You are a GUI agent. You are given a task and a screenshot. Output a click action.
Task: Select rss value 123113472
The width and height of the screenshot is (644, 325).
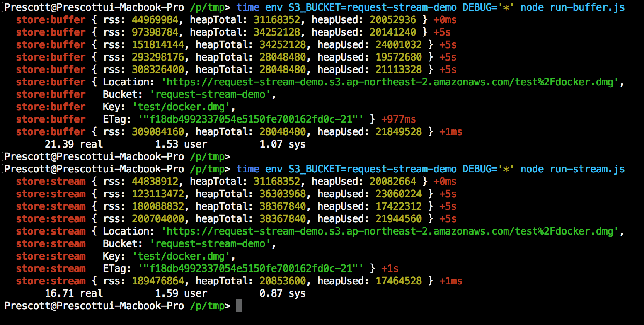pyautogui.click(x=158, y=194)
